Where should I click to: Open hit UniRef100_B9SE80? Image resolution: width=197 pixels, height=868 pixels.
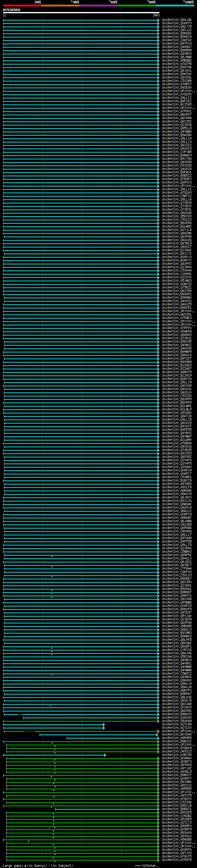[x=177, y=88]
